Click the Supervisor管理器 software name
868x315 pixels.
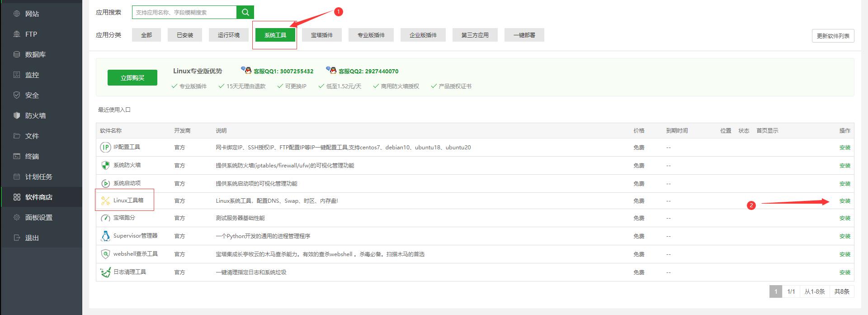click(x=136, y=236)
